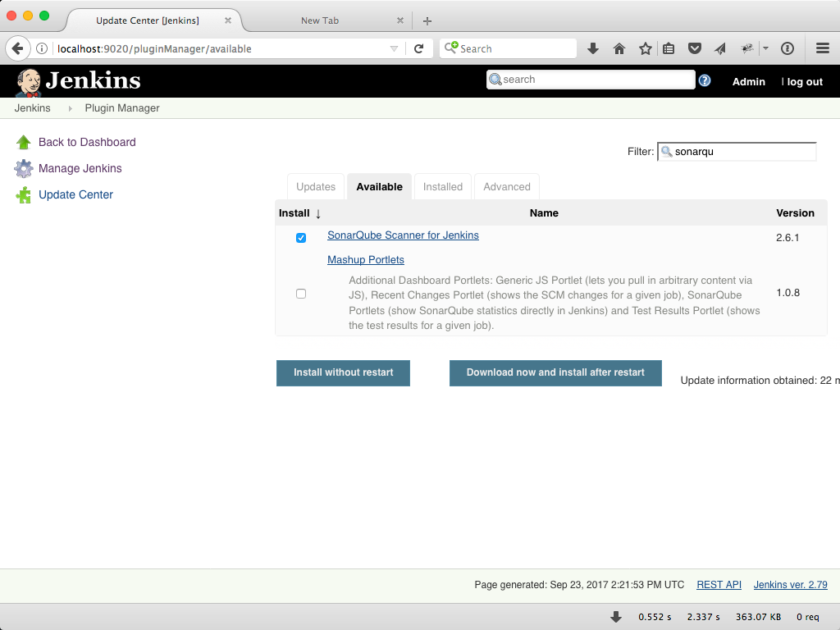Open the REST API footer link
Image resolution: width=840 pixels, height=630 pixels.
719,584
